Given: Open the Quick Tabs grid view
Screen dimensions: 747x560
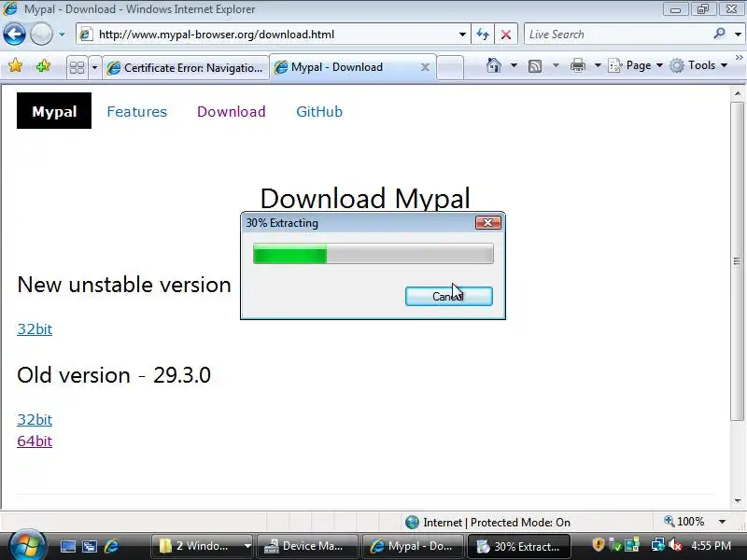Looking at the screenshot, I should coord(77,67).
